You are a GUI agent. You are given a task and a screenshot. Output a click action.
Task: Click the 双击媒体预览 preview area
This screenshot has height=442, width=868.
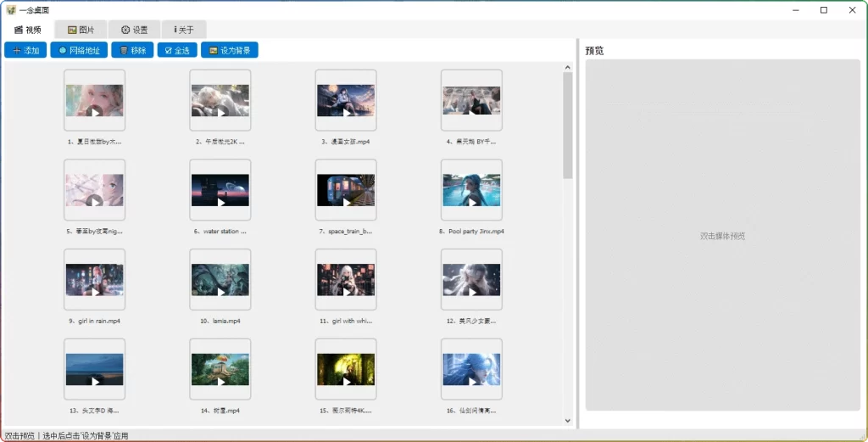[722, 235]
